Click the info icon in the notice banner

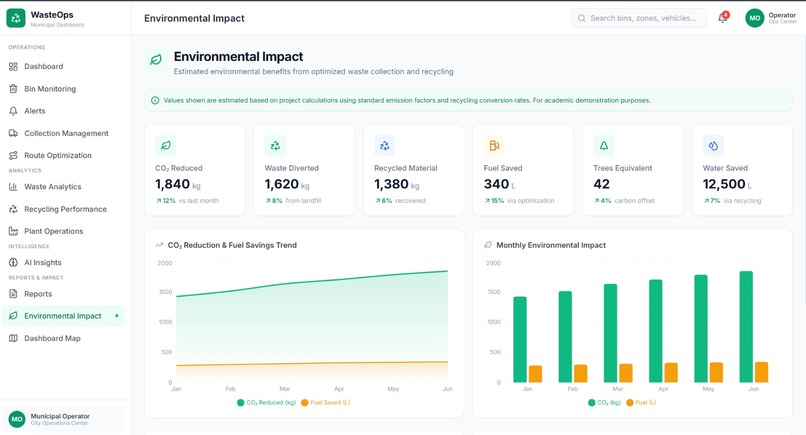tap(155, 100)
